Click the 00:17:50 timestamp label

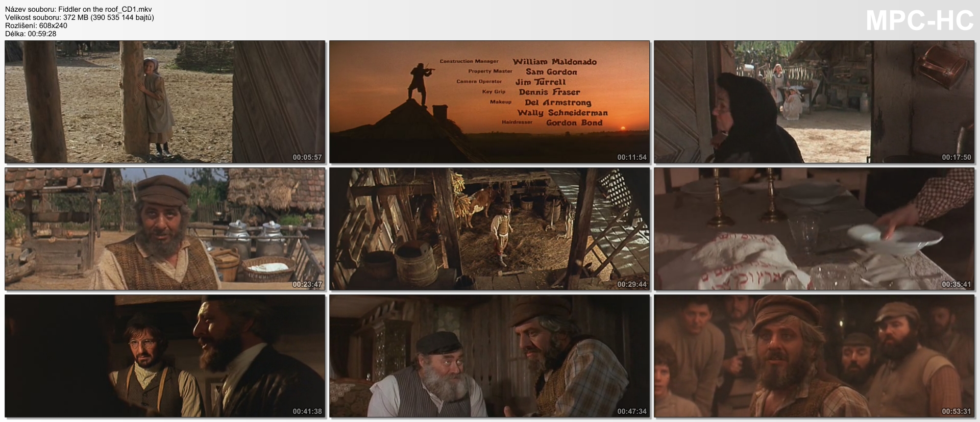click(x=956, y=158)
